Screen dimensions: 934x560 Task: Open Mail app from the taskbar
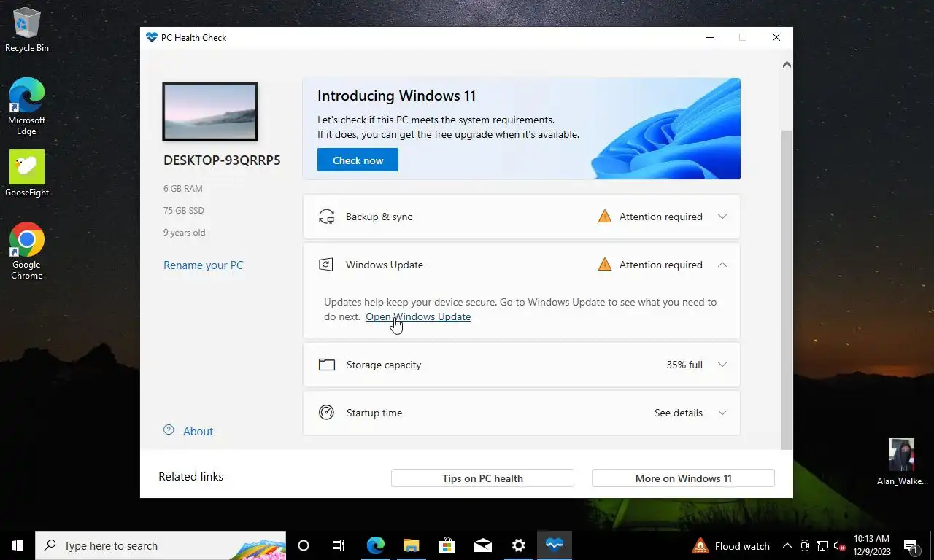tap(482, 545)
